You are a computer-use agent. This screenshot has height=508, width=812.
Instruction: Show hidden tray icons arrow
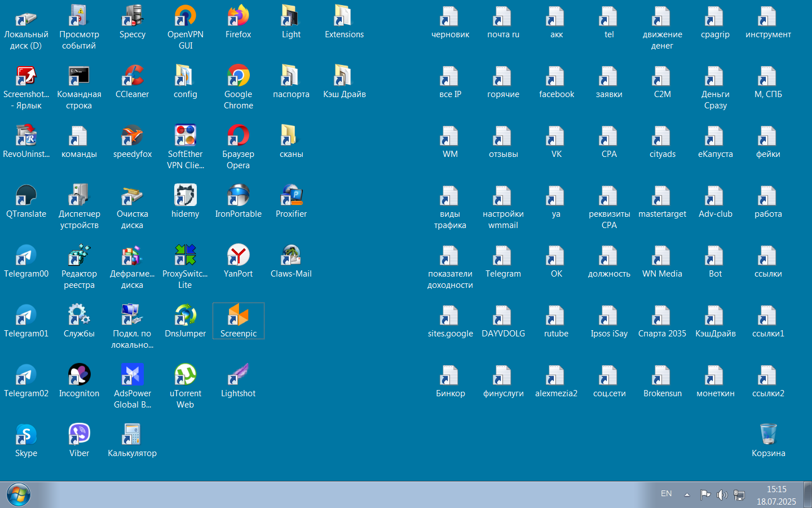point(687,495)
